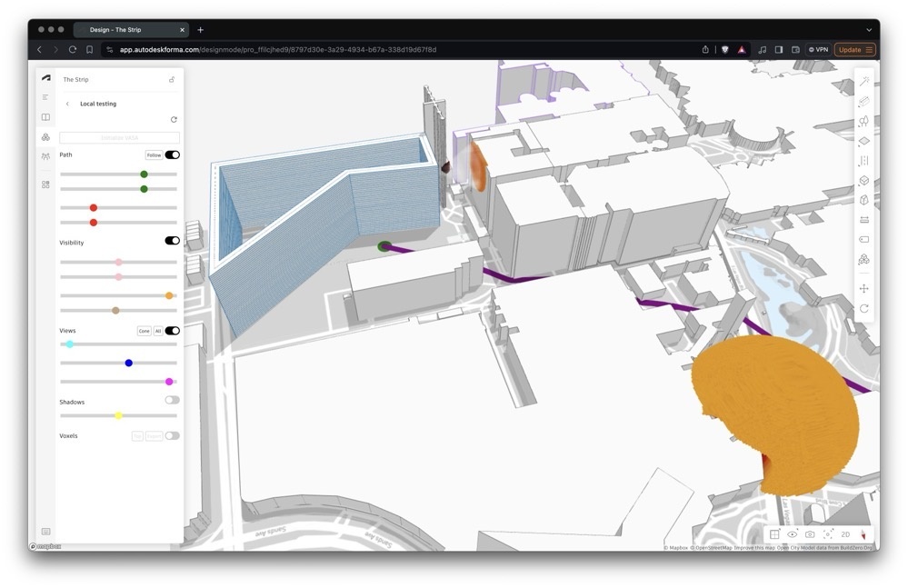Click the rotate tool in right toolbar
This screenshot has width=908, height=588.
tap(863, 308)
